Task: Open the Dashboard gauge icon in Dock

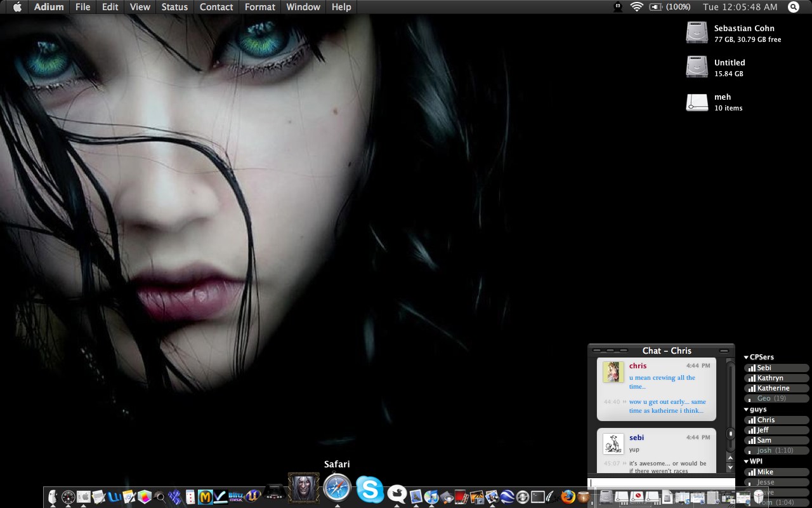Action: (69, 497)
